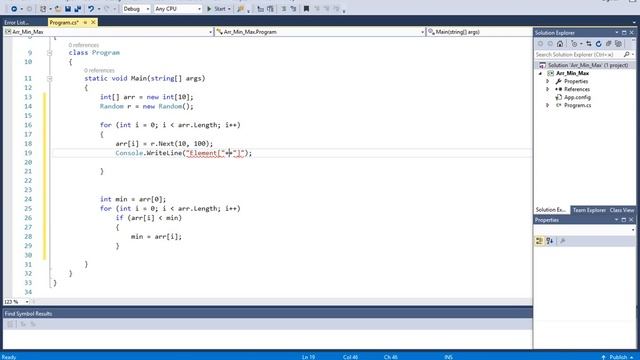Click the 'Ln 19' status bar entry

tap(308, 357)
